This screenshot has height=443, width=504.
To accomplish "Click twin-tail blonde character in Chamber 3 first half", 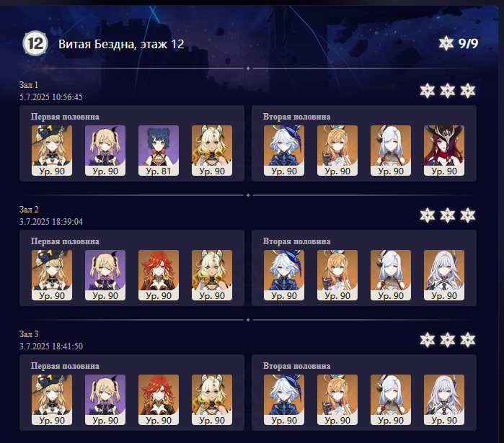I will coord(105,400).
